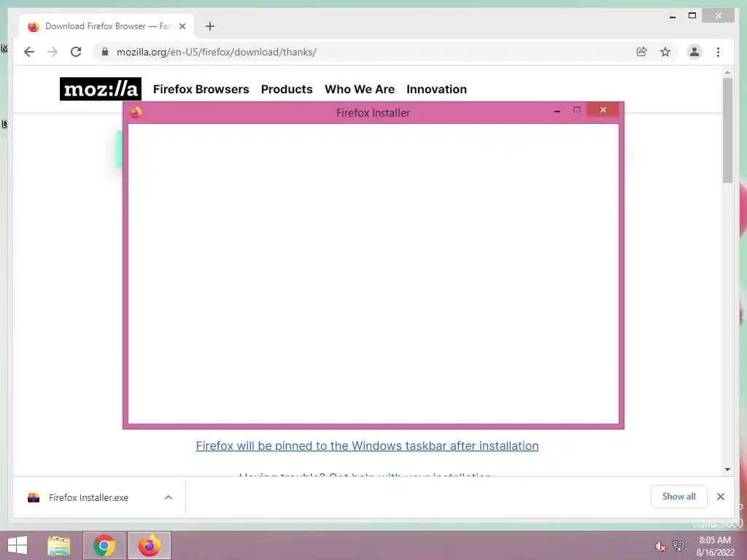The height and width of the screenshot is (560, 747).
Task: Click the scrollbar down arrow
Action: 727,470
